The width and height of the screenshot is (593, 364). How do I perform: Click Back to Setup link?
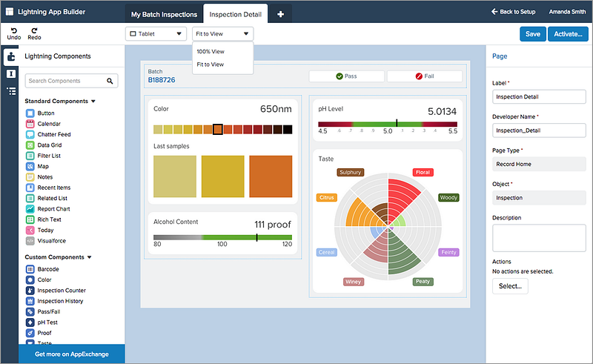coord(513,12)
